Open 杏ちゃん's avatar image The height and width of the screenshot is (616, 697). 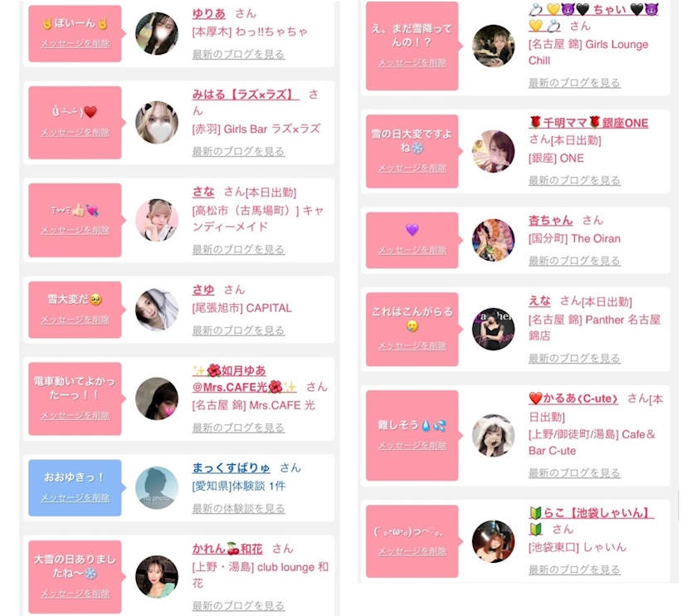493,240
